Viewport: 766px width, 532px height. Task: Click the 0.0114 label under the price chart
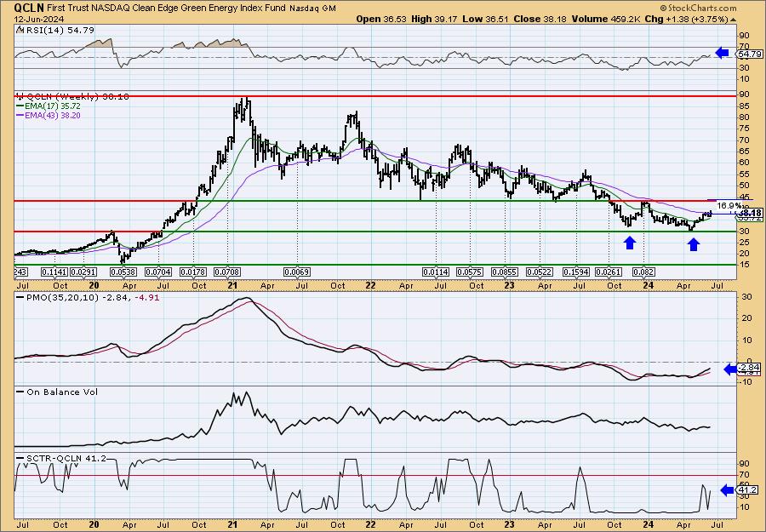point(436,272)
